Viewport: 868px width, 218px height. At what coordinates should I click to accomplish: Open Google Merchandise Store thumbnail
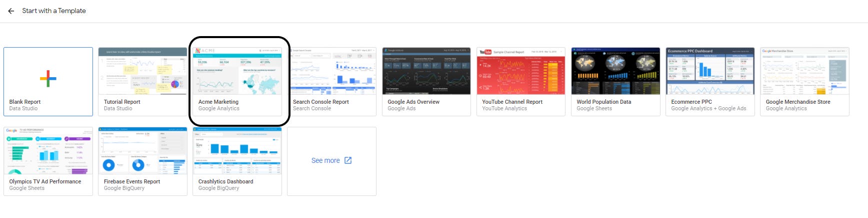point(804,71)
